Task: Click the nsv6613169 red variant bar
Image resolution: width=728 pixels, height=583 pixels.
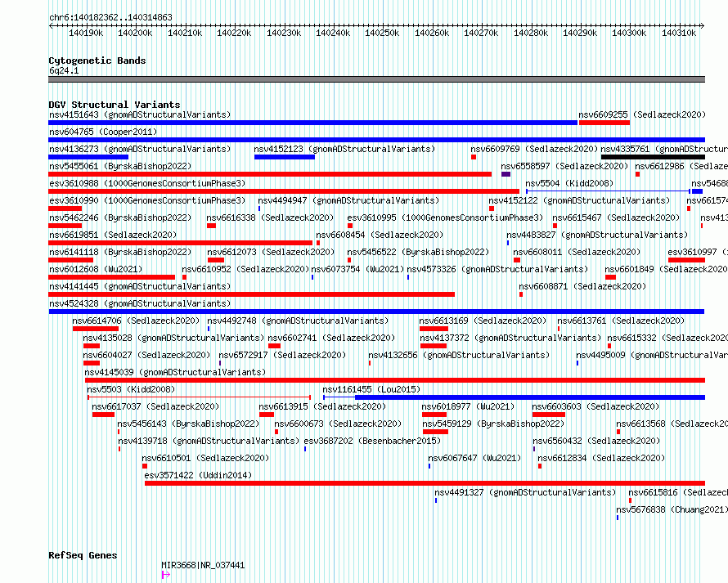Action: tap(434, 329)
